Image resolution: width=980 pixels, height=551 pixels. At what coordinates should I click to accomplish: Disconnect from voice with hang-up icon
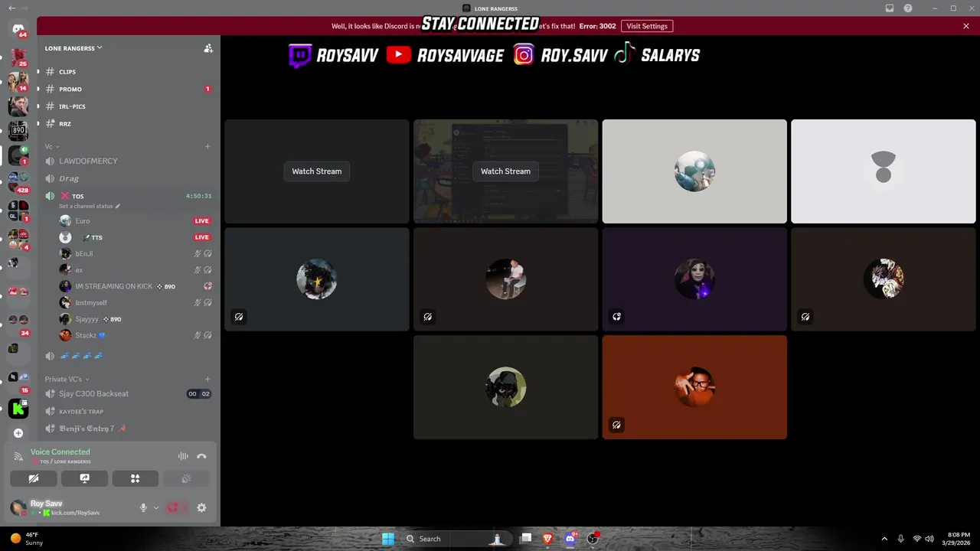click(x=201, y=456)
